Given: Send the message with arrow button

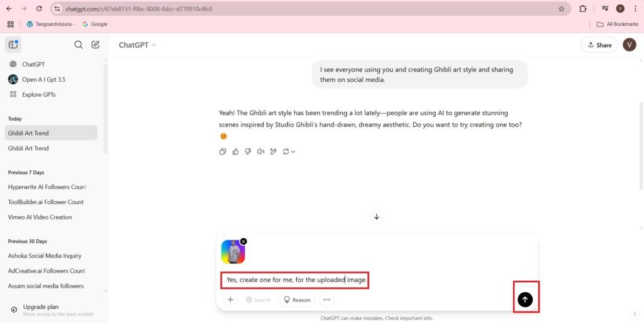Looking at the screenshot, I should point(525,300).
